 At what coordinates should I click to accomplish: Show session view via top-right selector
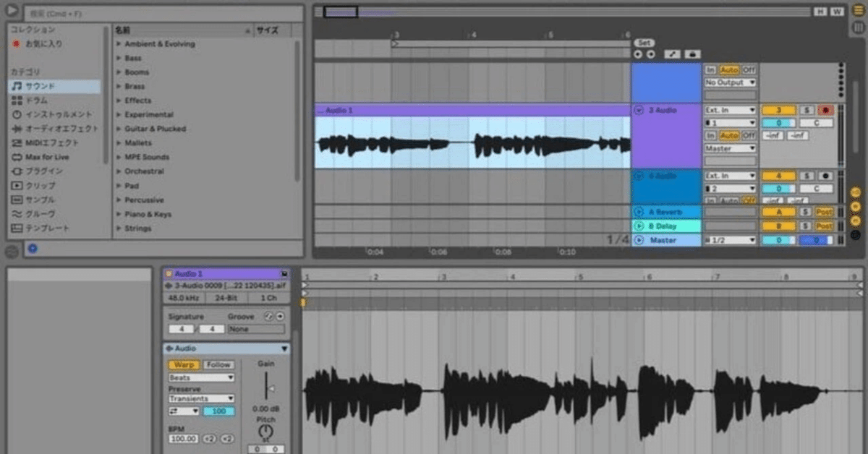coord(859,27)
